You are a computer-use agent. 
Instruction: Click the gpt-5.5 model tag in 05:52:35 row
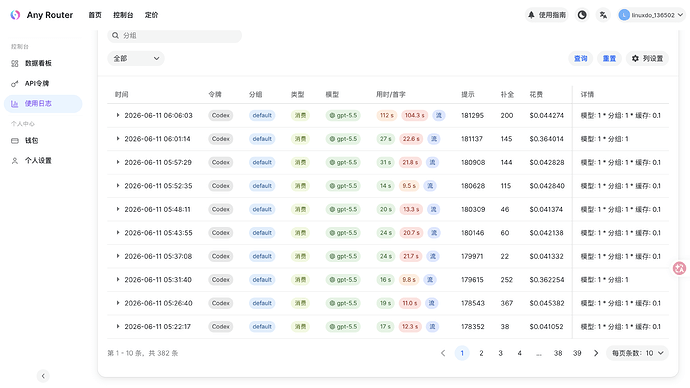pos(343,186)
